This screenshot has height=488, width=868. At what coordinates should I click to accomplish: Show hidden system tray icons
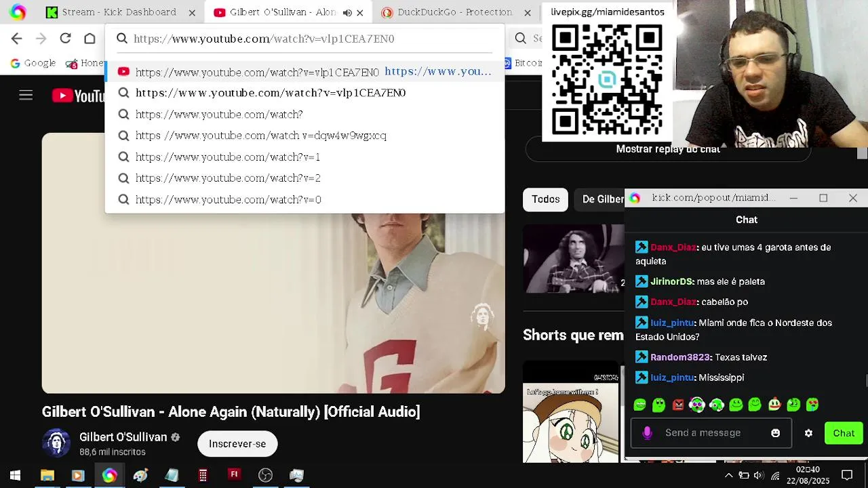coord(728,475)
